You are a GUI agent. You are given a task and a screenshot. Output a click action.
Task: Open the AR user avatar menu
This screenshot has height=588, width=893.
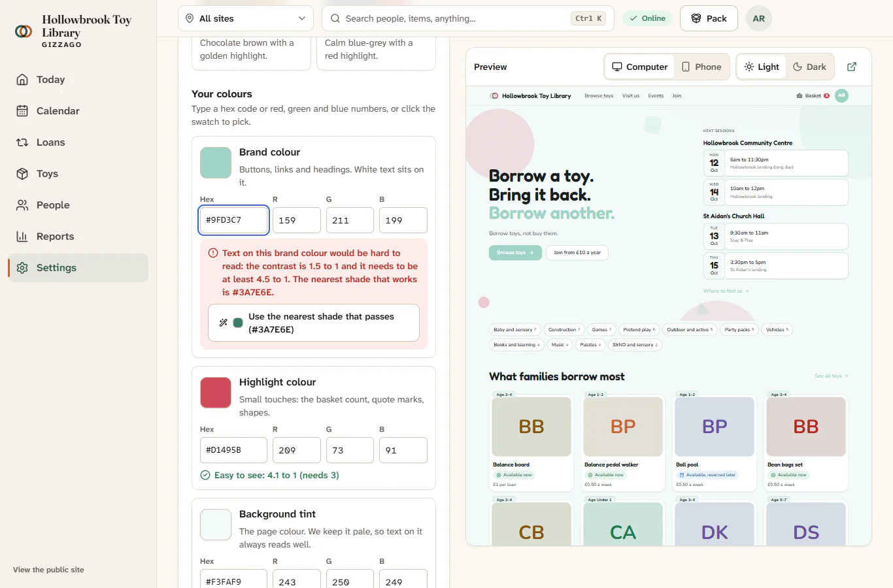tap(759, 18)
